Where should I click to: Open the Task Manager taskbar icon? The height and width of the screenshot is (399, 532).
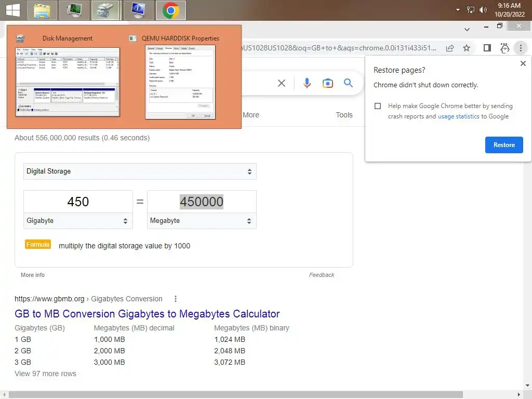pyautogui.click(x=74, y=10)
